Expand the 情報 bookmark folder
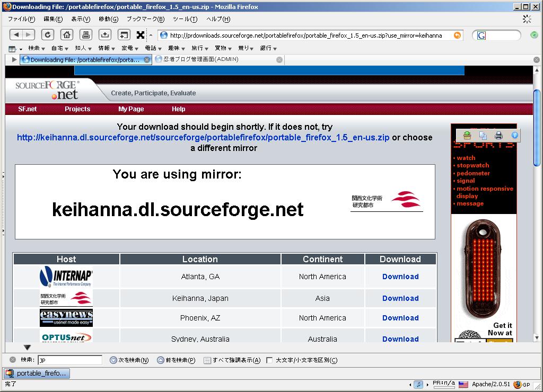This screenshot has height=392, width=543. click(x=106, y=48)
